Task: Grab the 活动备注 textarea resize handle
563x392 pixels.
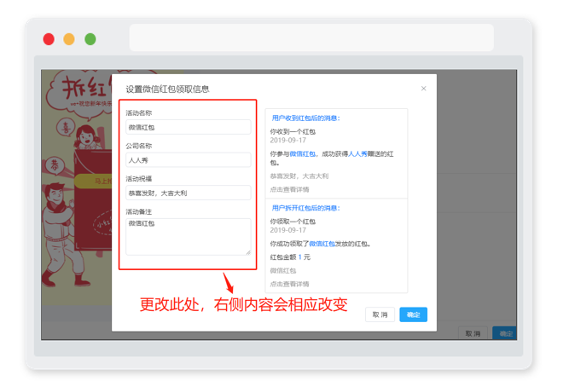Action: [x=248, y=252]
